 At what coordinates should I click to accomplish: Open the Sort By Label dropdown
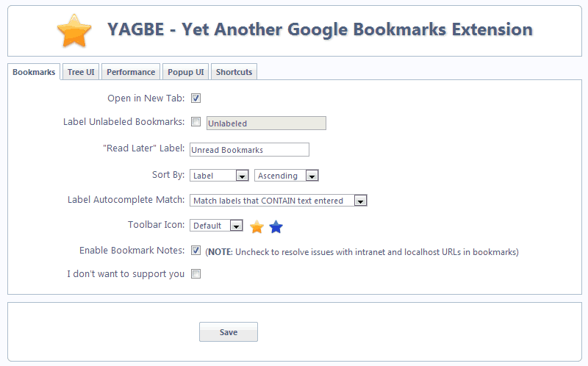[219, 176]
